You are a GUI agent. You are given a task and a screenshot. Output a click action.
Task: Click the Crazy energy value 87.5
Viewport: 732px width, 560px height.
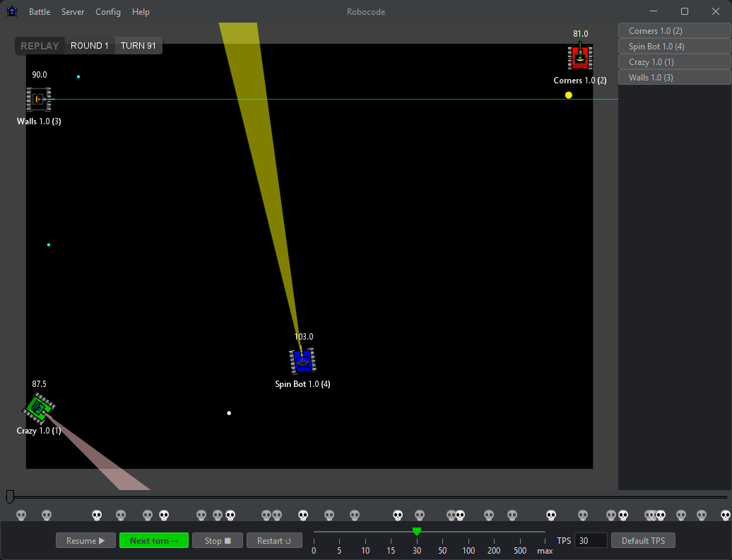point(40,384)
